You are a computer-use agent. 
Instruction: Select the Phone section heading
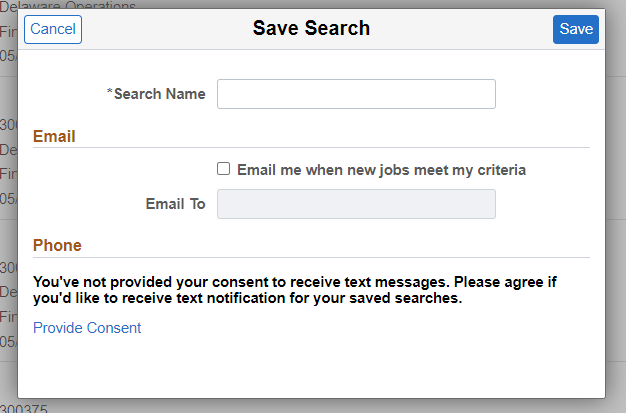pyautogui.click(x=57, y=245)
